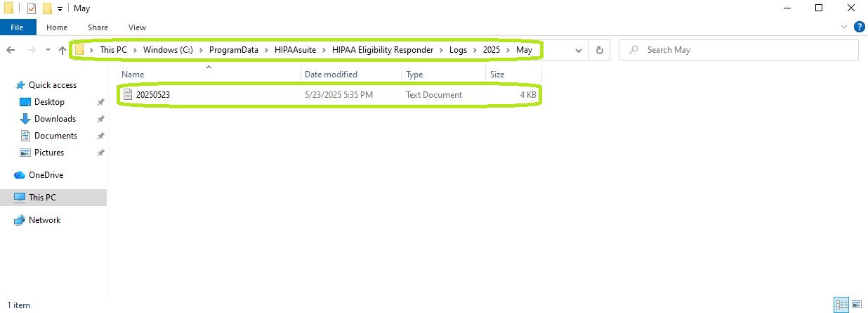Refresh the May folder view
Screen dimensions: 868x313
tap(599, 50)
